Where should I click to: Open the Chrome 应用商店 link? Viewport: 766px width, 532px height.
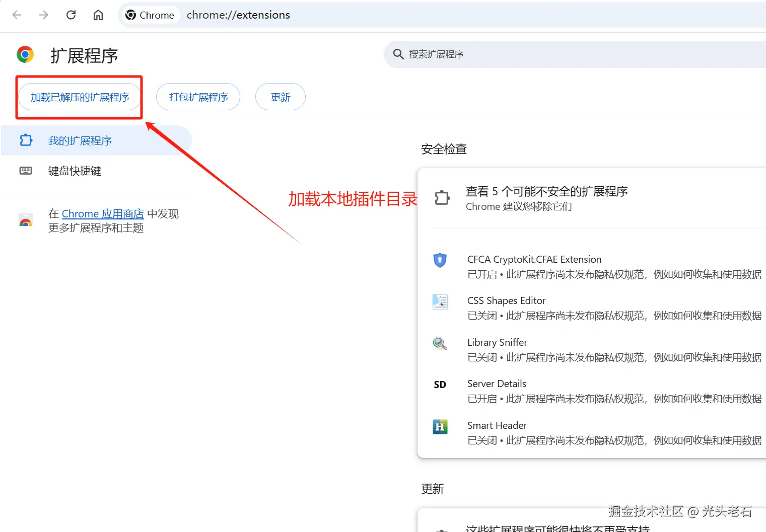(x=103, y=214)
